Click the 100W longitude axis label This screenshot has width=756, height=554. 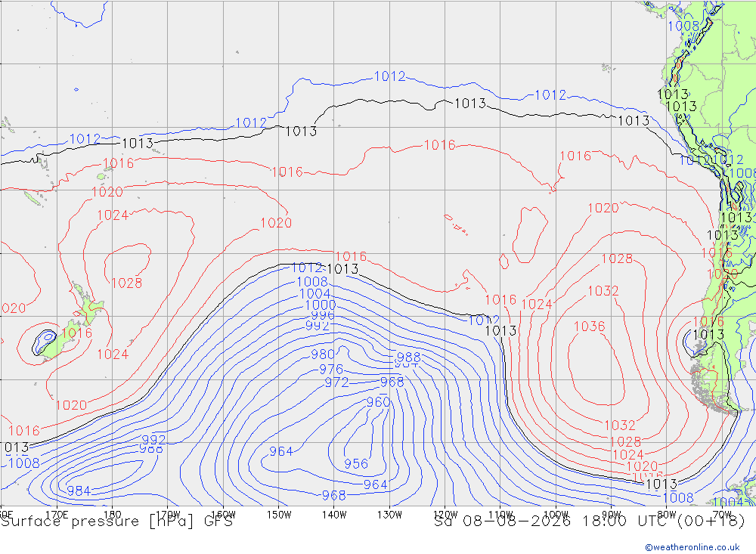556,515
